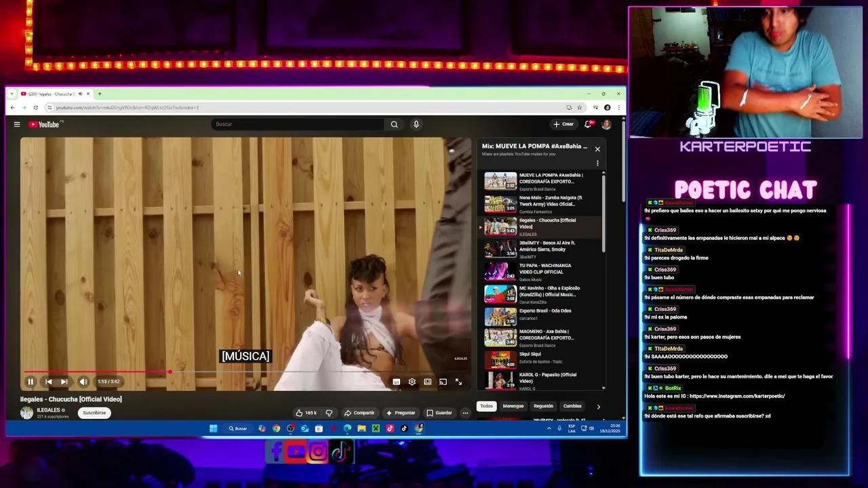The width and height of the screenshot is (868, 488).
Task: Close the Mix playlist panel
Action: (597, 148)
